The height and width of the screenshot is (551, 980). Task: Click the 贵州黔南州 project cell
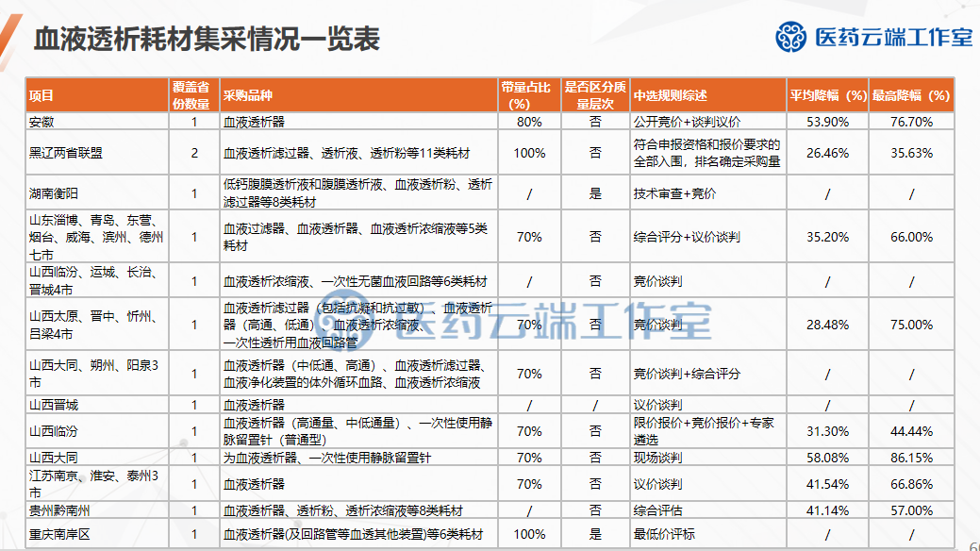pos(60,510)
